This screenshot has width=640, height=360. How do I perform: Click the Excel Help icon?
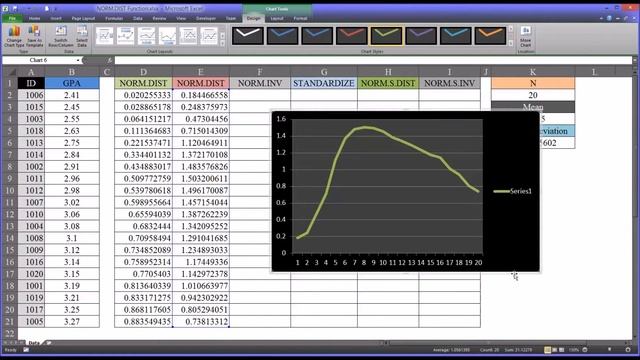(x=609, y=18)
